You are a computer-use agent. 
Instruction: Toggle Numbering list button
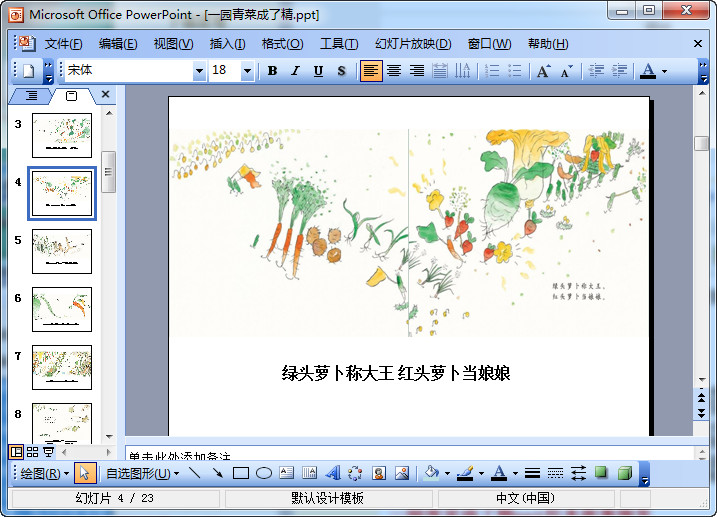[x=492, y=71]
